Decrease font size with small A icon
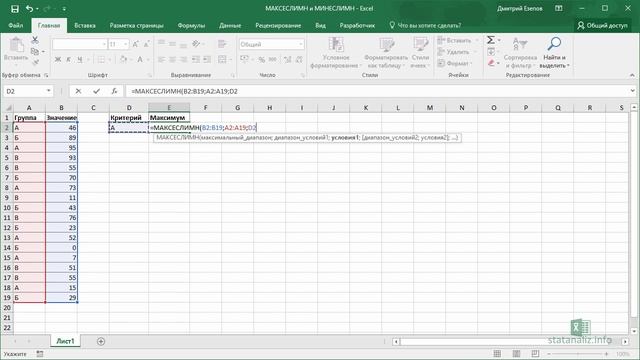The width and height of the screenshot is (640, 360). (x=147, y=44)
